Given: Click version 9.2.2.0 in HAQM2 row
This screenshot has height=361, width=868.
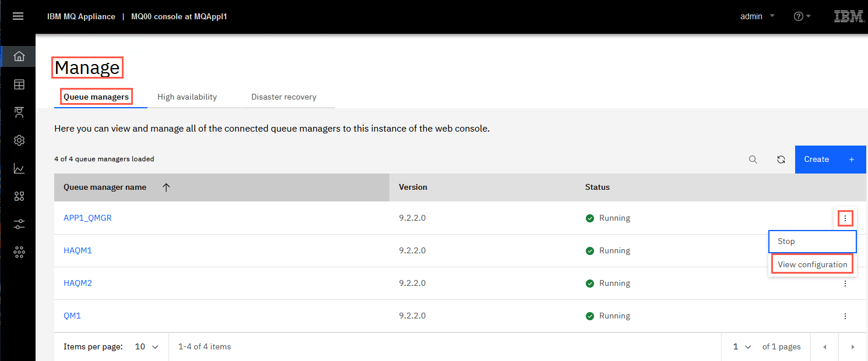Looking at the screenshot, I should coord(412,284).
